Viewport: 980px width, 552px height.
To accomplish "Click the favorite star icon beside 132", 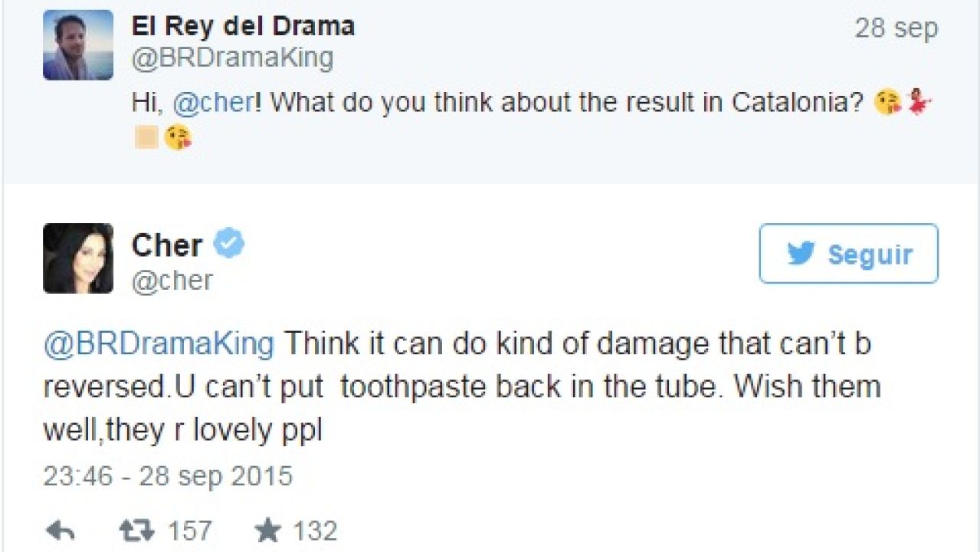I will point(267,531).
